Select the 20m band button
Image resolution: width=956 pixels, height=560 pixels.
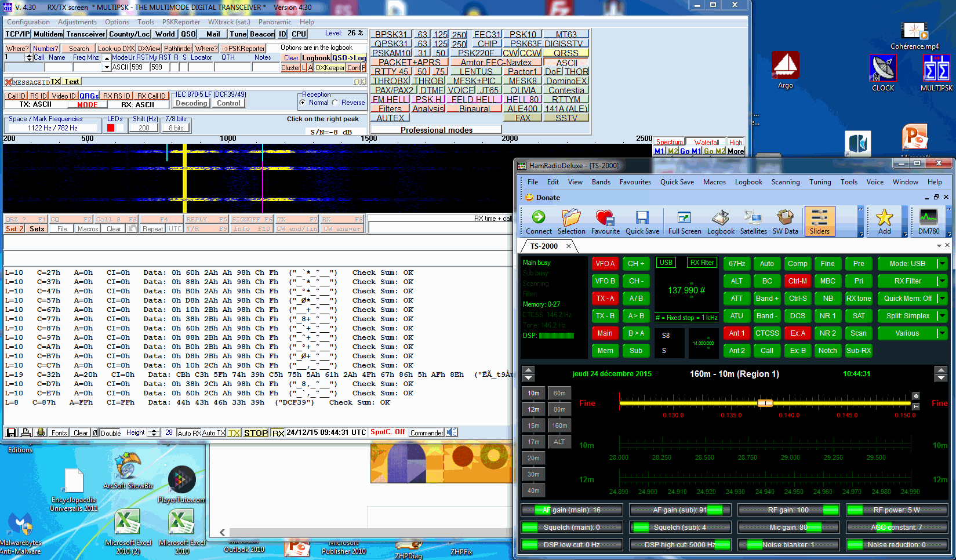click(533, 458)
